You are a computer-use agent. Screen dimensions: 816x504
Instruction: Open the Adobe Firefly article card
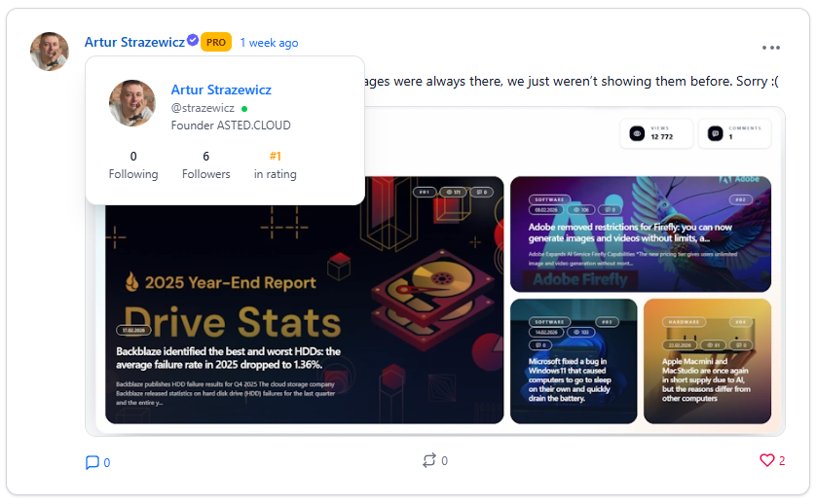click(641, 234)
